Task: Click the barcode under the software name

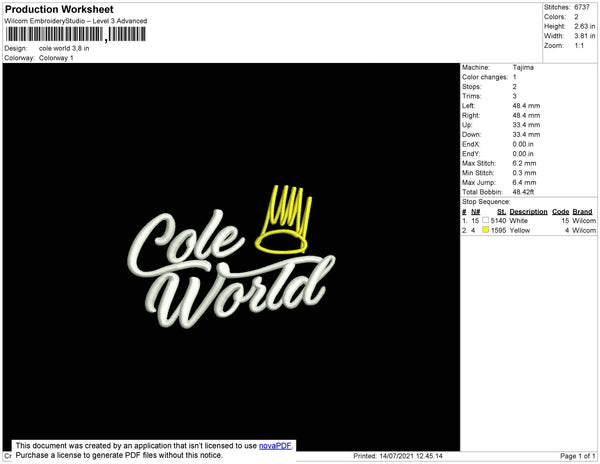Action: click(x=76, y=35)
